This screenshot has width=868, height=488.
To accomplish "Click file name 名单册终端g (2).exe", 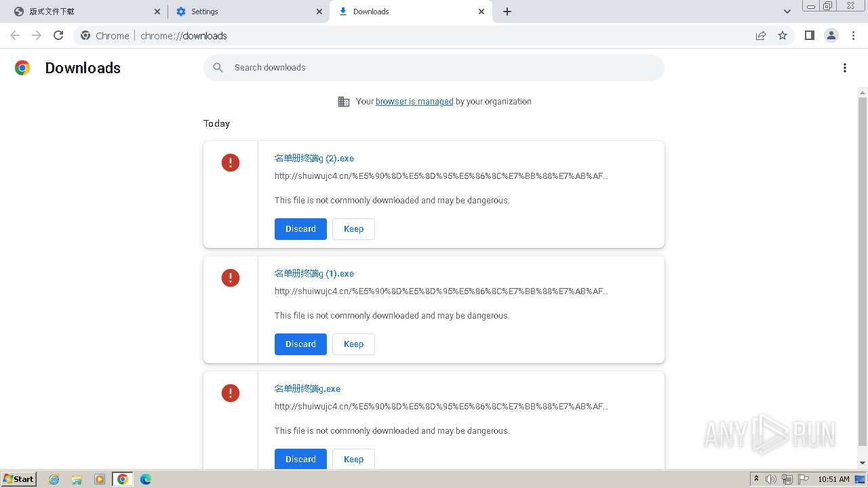I will [314, 159].
